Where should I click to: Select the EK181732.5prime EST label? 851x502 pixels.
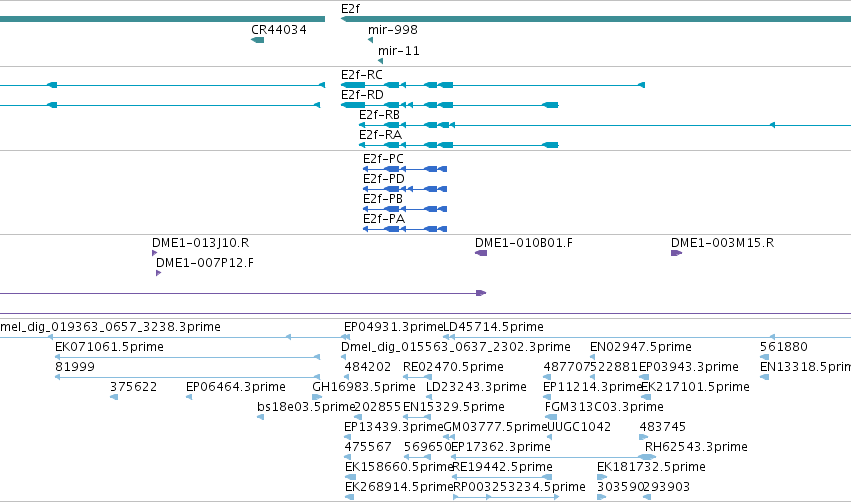click(x=651, y=468)
